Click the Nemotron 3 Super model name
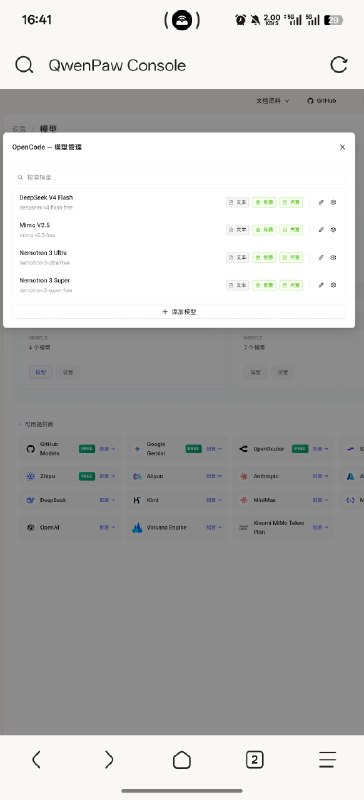The width and height of the screenshot is (364, 800). [x=44, y=280]
